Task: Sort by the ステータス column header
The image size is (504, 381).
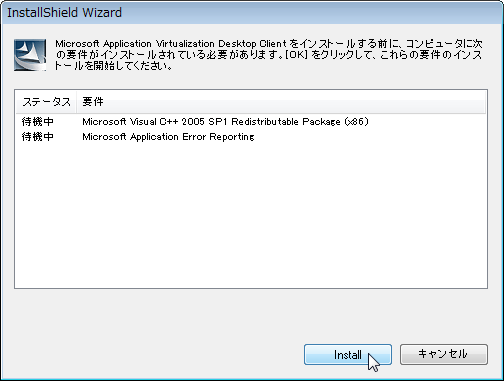Action: pos(46,102)
